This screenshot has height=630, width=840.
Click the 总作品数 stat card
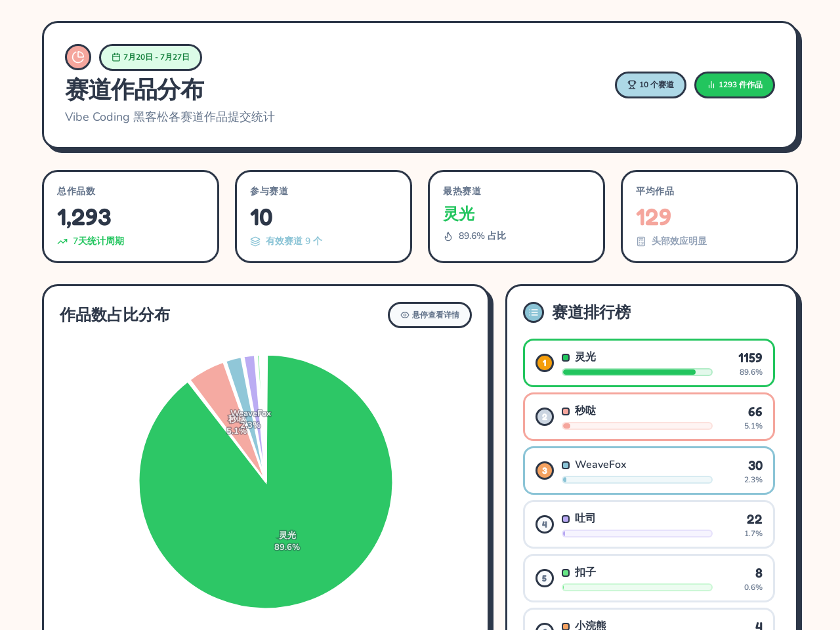tap(131, 217)
